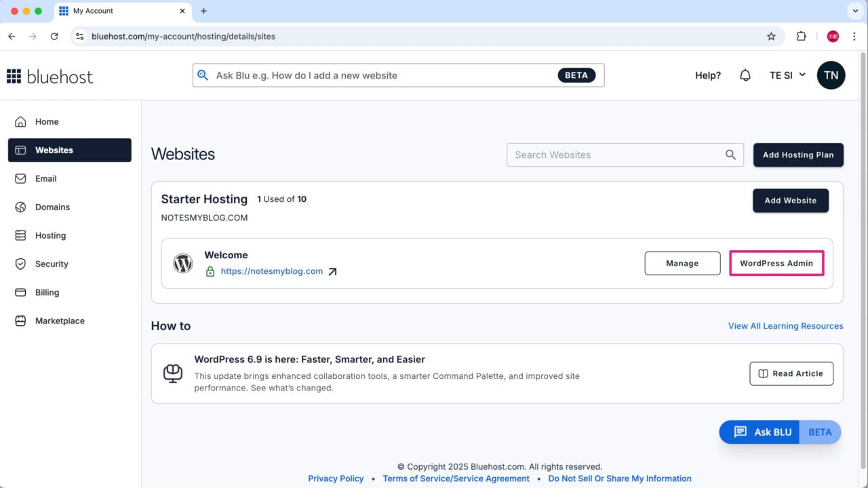The image size is (868, 488).
Task: Bookmark the page with the star icon
Action: pyautogui.click(x=771, y=36)
